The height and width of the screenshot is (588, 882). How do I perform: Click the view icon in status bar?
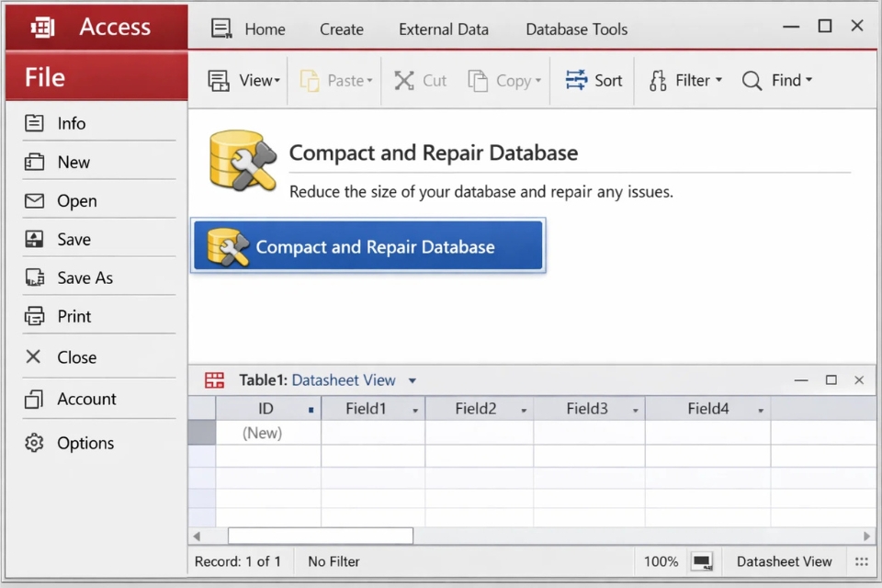(x=702, y=561)
